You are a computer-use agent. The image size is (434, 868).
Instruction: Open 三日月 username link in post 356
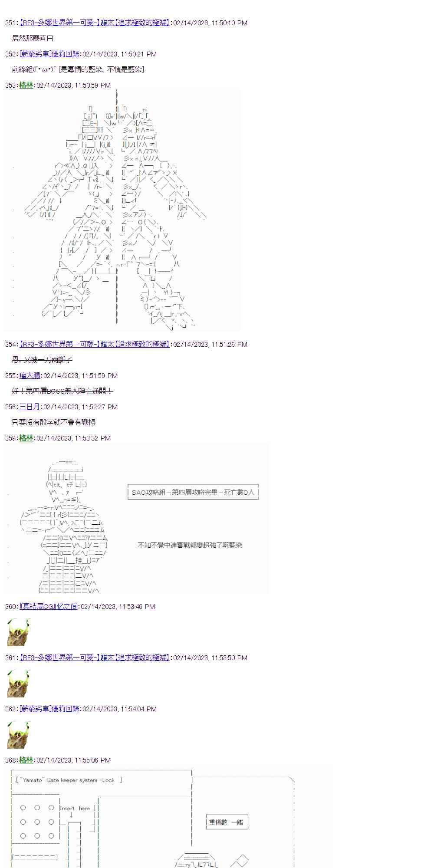click(30, 407)
